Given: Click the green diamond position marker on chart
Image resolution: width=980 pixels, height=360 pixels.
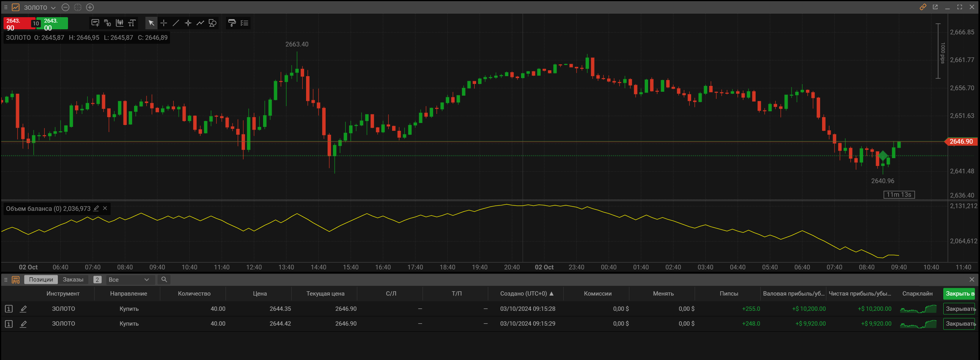Looking at the screenshot, I should (x=883, y=156).
